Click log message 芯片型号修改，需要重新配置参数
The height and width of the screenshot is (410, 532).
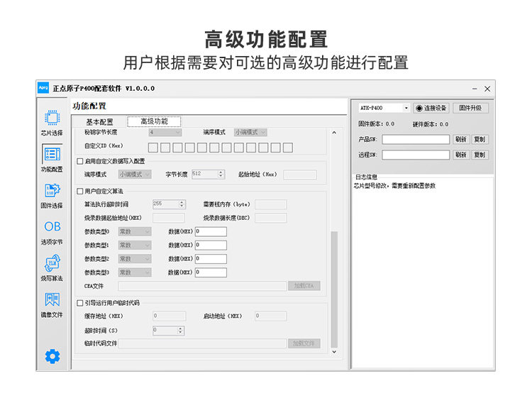394,186
